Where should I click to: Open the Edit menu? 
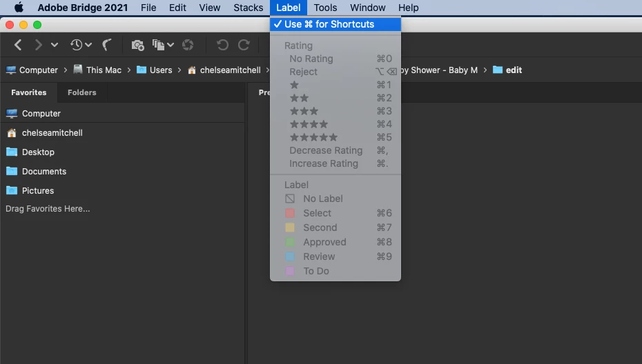(177, 8)
